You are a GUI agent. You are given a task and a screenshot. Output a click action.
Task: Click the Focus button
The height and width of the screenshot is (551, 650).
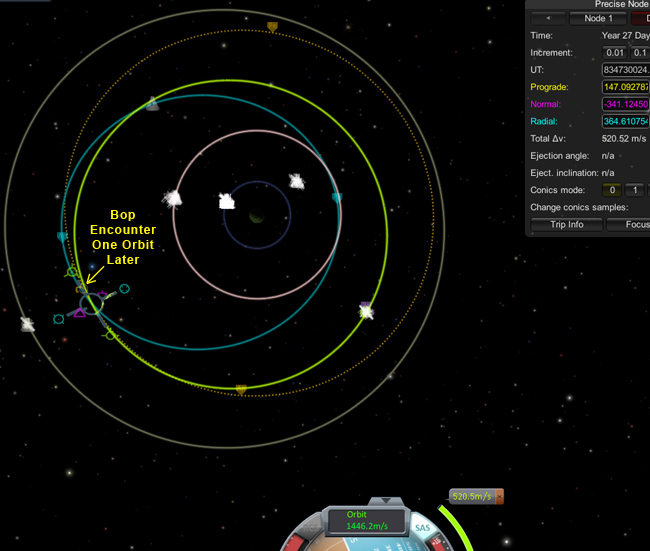(628, 225)
